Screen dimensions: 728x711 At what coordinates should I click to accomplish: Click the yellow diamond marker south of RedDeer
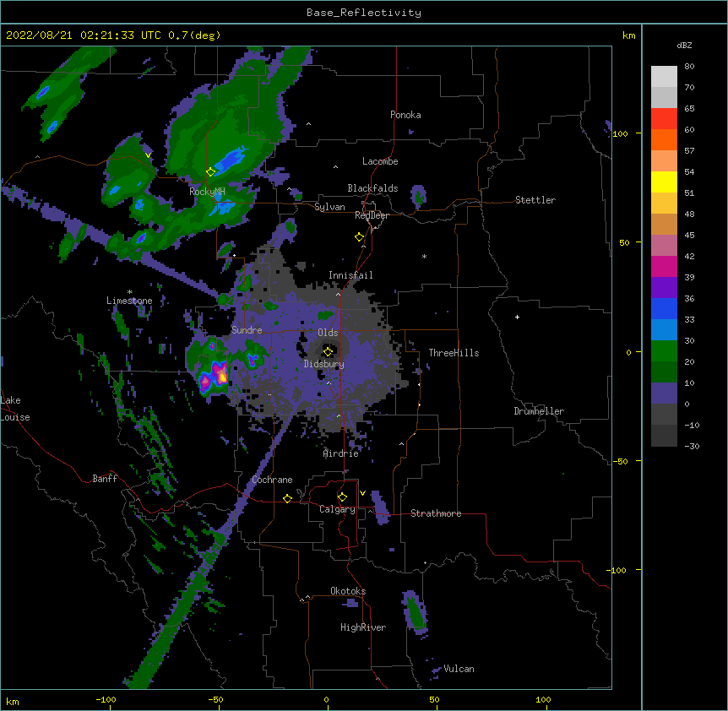pyautogui.click(x=359, y=237)
